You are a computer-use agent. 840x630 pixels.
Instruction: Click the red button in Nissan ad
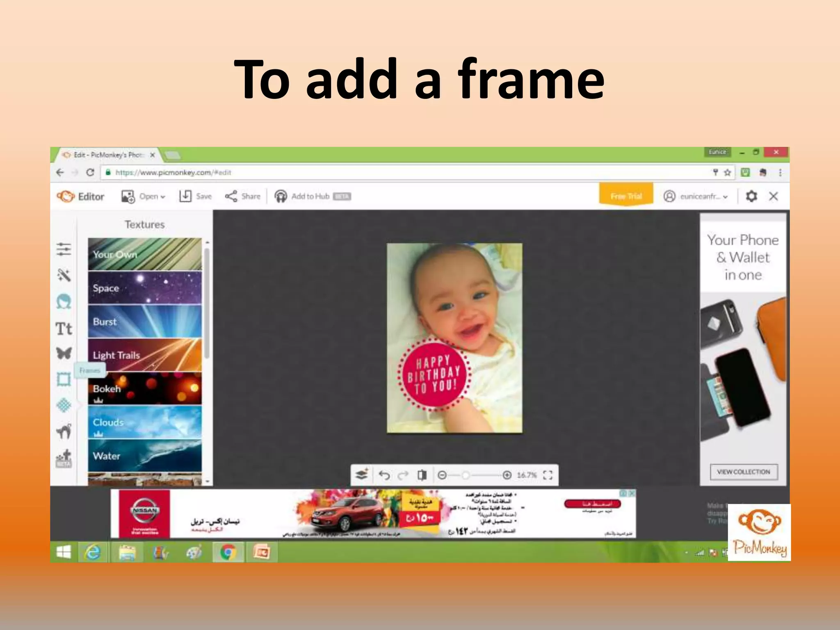[592, 504]
